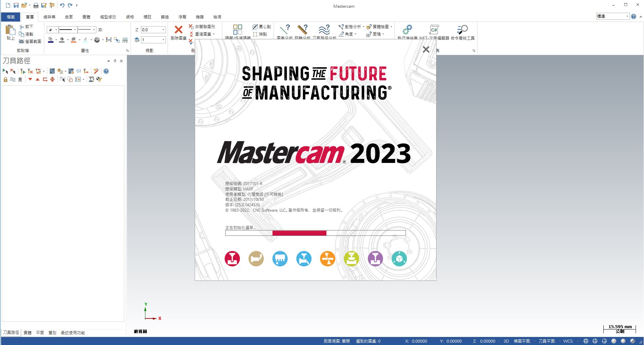Open the 檔案 file menu tab
644x345 pixels.
(11, 17)
